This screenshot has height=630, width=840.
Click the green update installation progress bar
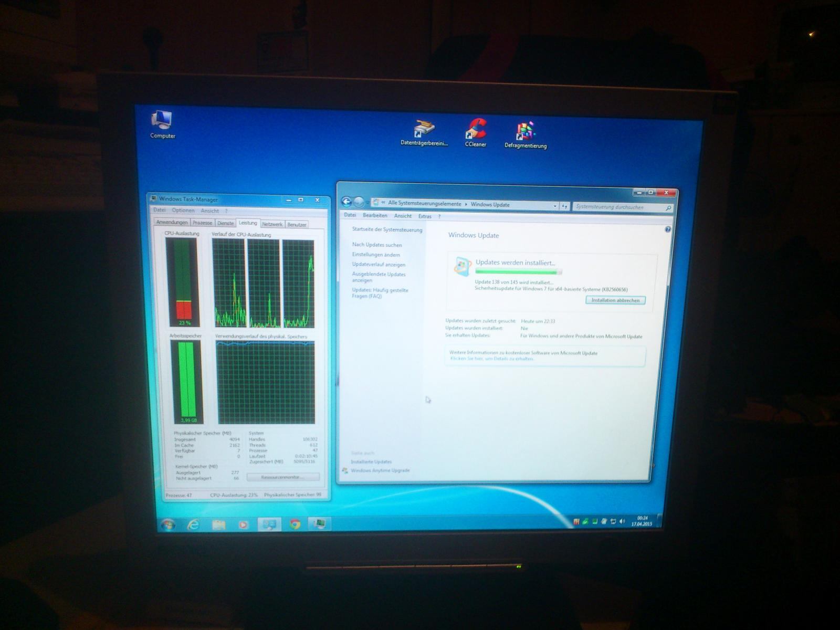coord(518,272)
